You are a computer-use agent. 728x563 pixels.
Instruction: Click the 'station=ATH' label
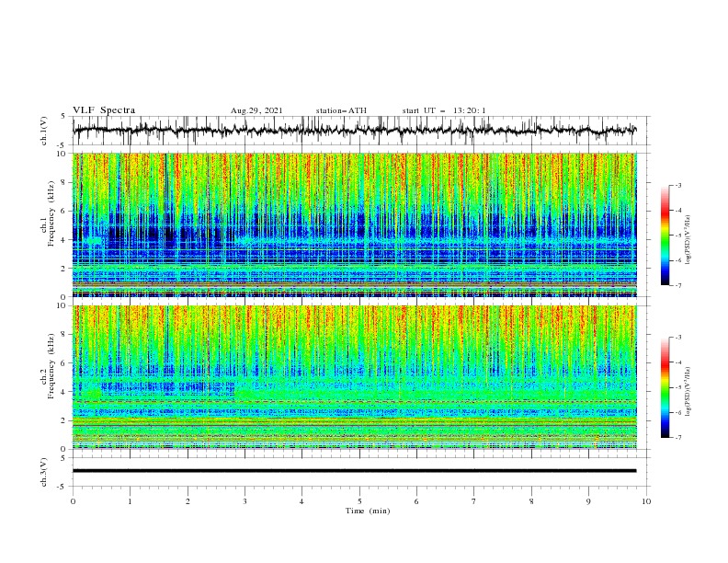click(x=341, y=110)
